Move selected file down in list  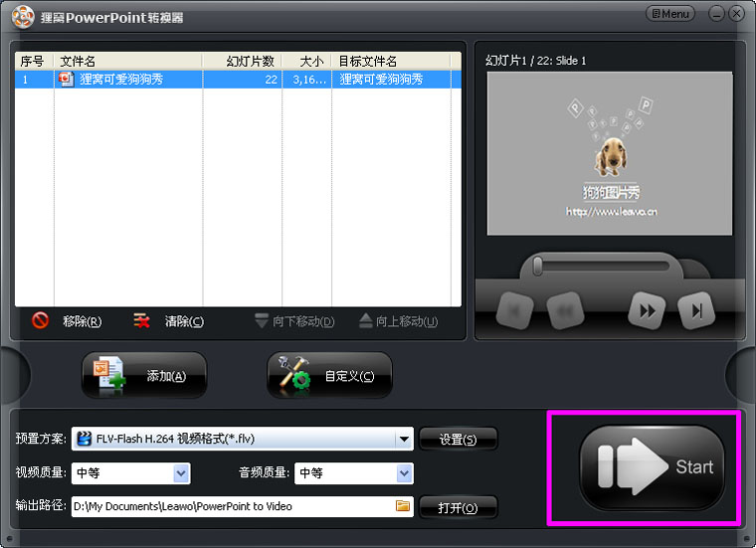pyautogui.click(x=294, y=321)
